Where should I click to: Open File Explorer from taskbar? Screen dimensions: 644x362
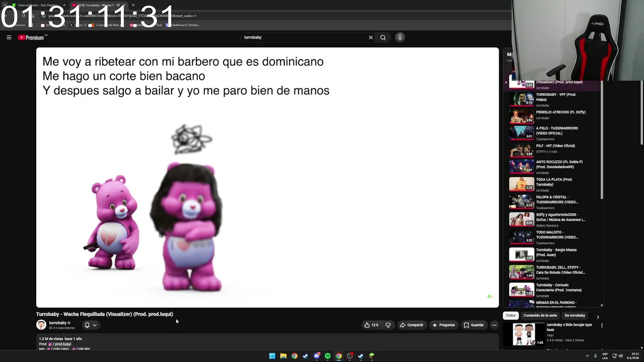[283, 356]
